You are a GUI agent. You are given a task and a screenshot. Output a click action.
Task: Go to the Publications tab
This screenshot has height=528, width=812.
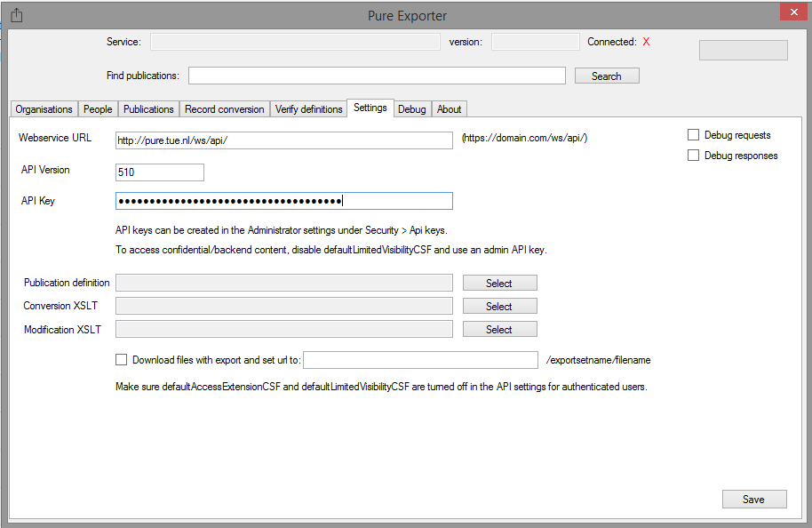coord(148,109)
